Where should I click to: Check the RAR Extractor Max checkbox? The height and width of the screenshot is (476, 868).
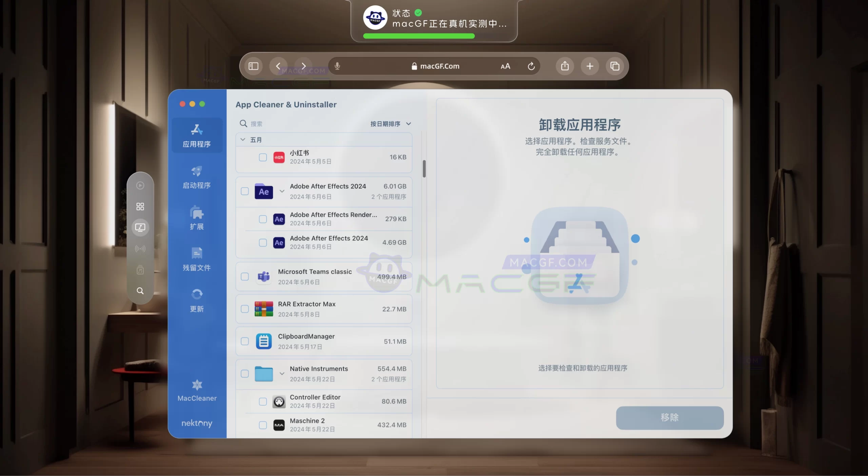click(245, 309)
